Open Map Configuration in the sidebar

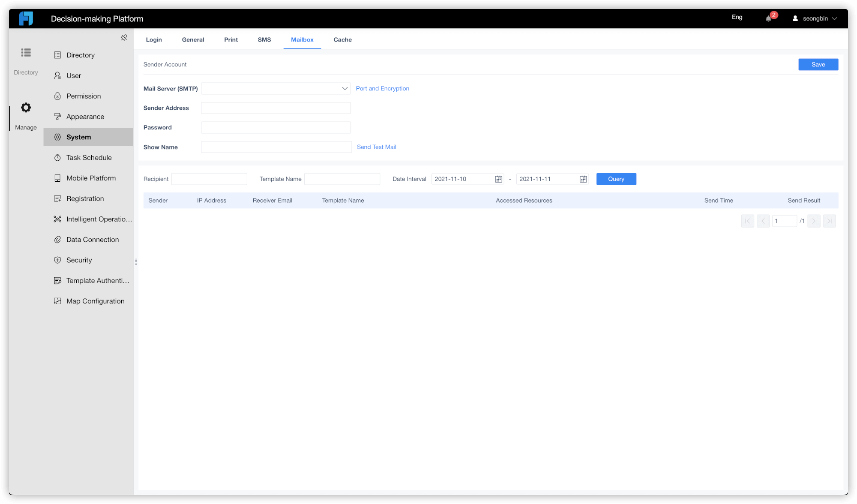[x=88, y=301]
